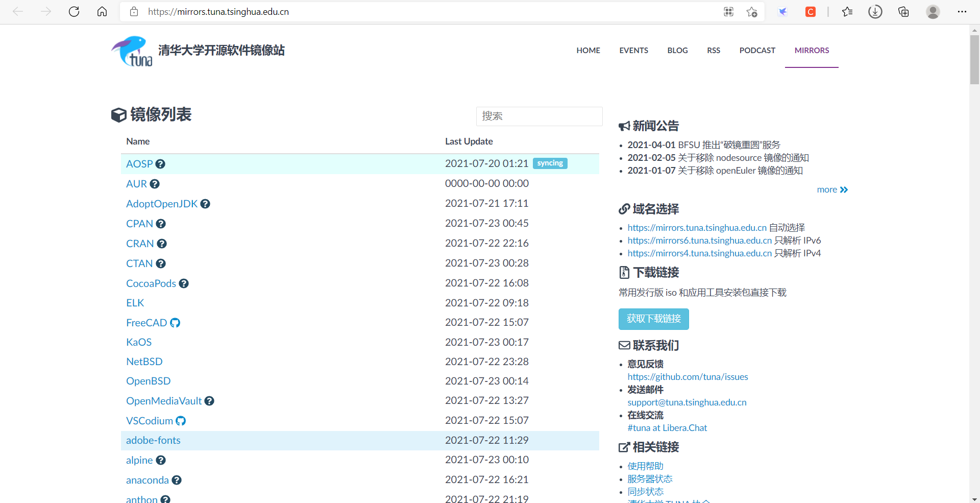
Task: Open help icon next to AOSP
Action: (160, 164)
